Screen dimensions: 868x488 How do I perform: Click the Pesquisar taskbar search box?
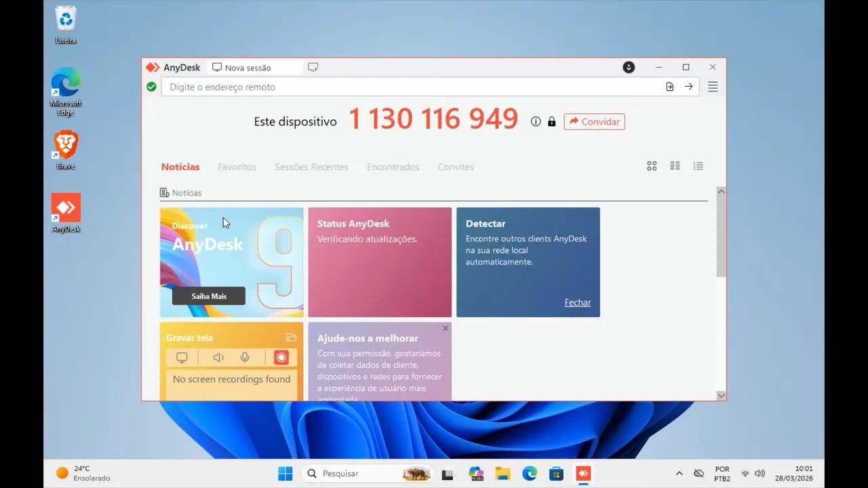tap(368, 473)
